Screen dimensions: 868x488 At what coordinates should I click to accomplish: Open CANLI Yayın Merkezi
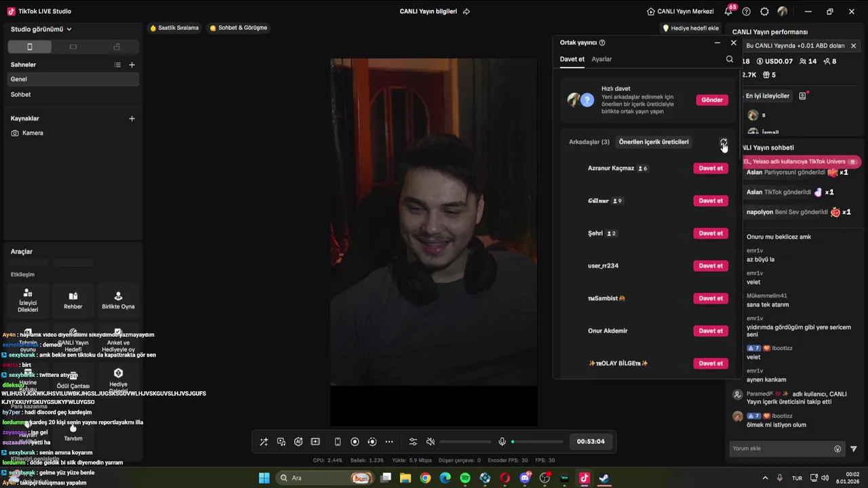pos(680,12)
